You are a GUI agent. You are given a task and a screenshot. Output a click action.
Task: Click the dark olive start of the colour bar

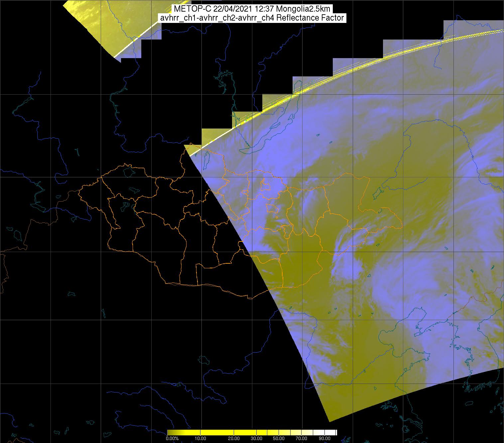[170, 432]
